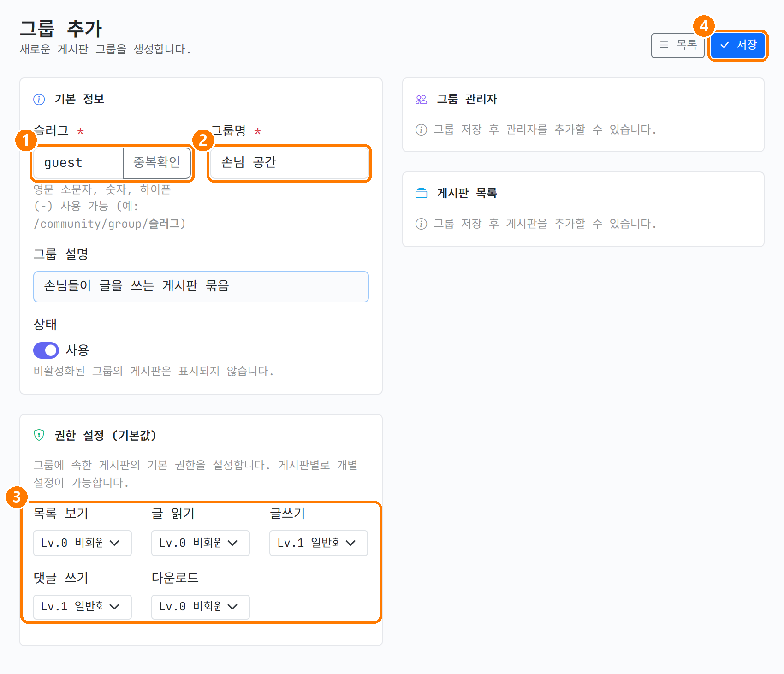Click the 글쓰기 permission label
Screen dimensions: 784x674
(x=287, y=513)
